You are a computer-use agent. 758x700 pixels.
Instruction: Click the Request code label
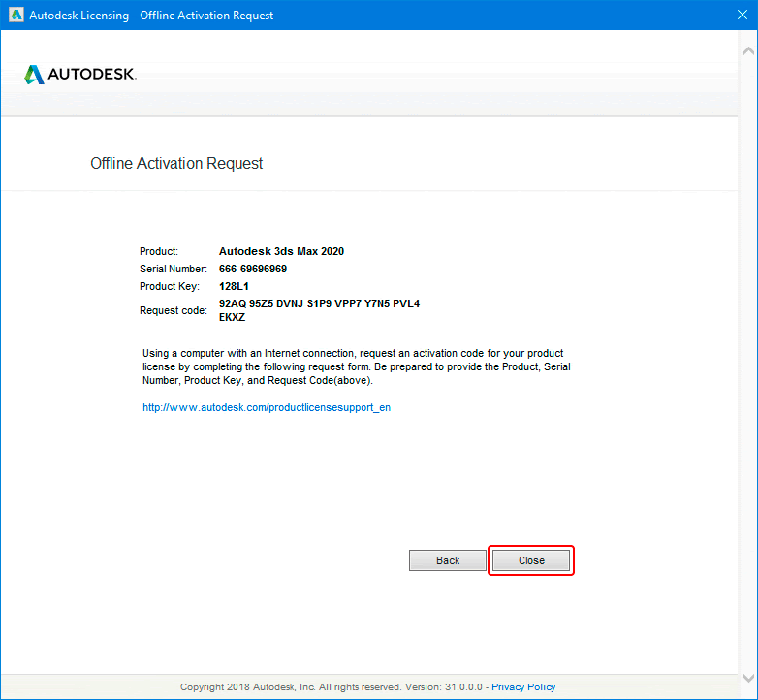tap(174, 310)
